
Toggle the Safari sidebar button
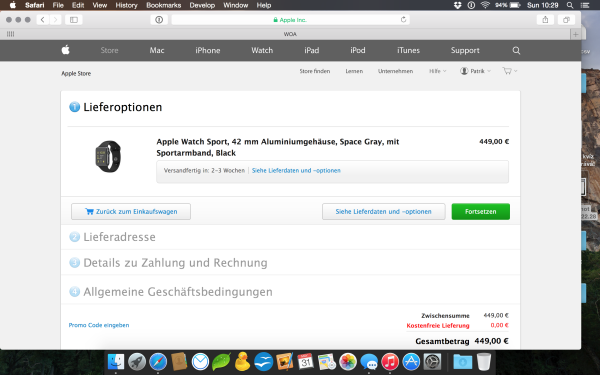coord(74,20)
